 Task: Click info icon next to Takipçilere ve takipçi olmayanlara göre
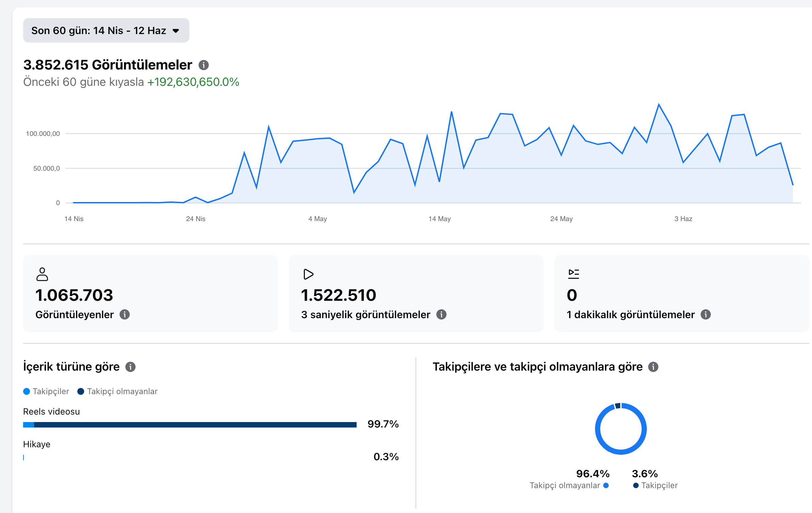click(x=653, y=367)
